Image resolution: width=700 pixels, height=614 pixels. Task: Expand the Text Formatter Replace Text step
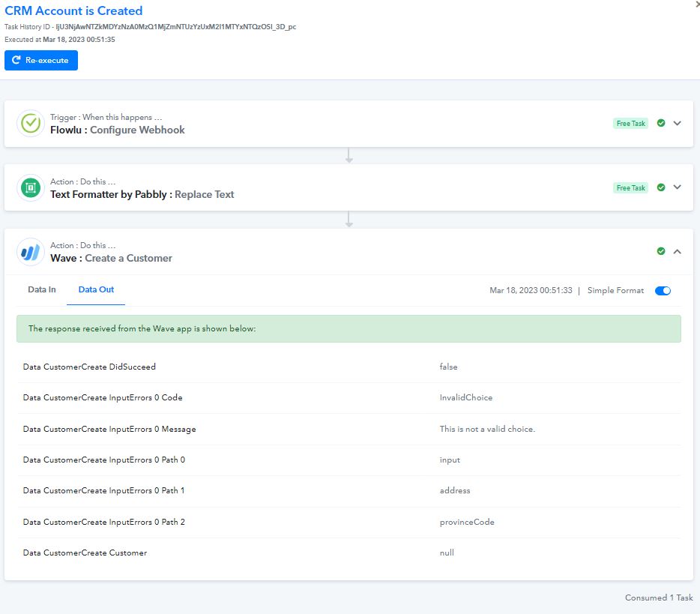678,187
